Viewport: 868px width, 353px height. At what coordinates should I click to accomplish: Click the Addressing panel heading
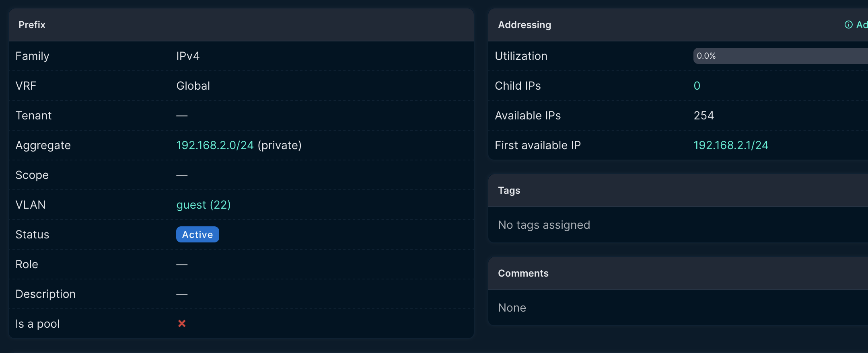click(x=524, y=25)
